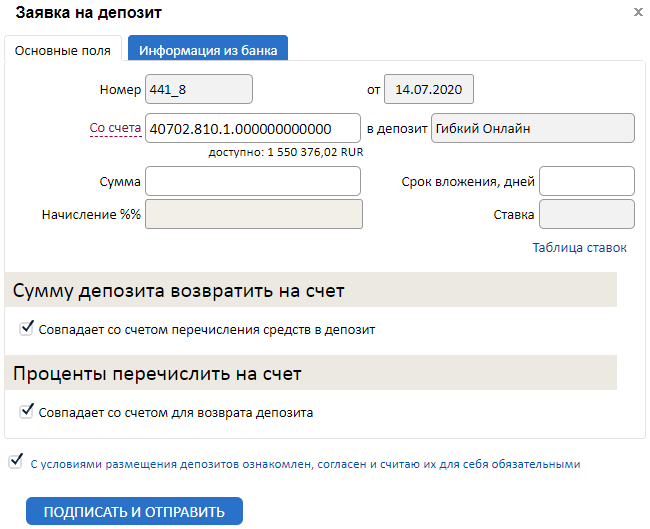Focus the Срок вложения, дней field

tap(587, 181)
